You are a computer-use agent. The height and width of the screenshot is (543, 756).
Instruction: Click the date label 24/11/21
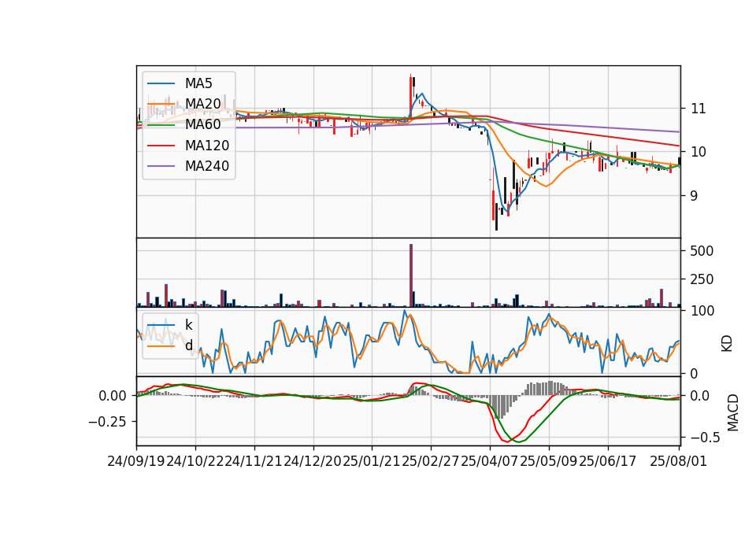pyautogui.click(x=254, y=461)
